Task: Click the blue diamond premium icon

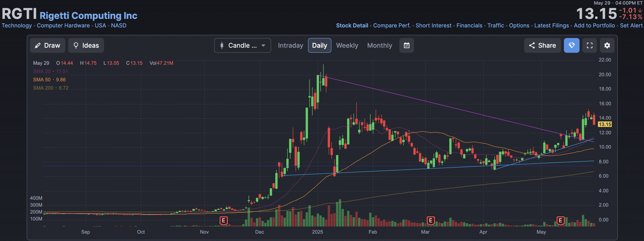Action: pos(571,45)
